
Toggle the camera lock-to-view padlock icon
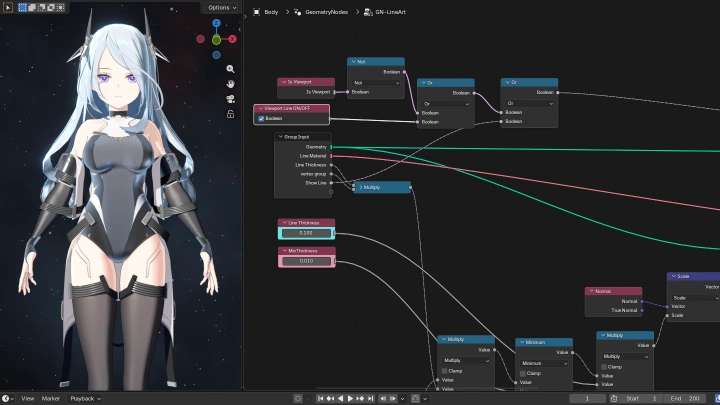[231, 114]
